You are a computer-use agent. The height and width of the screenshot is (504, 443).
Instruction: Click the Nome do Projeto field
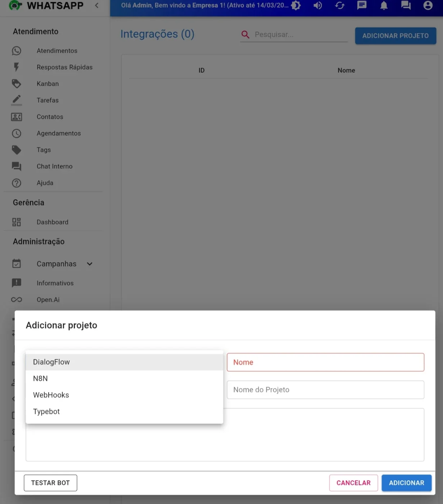[x=326, y=390]
